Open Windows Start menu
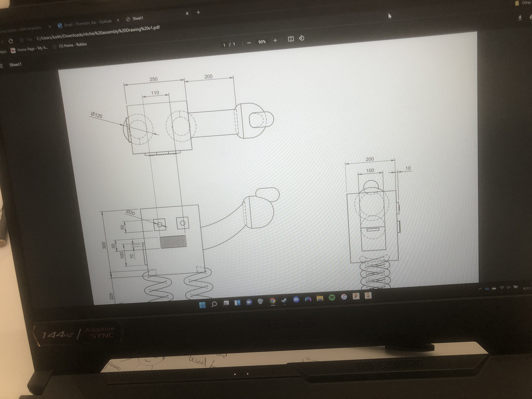Screen dimensions: 532x399 tap(202, 305)
